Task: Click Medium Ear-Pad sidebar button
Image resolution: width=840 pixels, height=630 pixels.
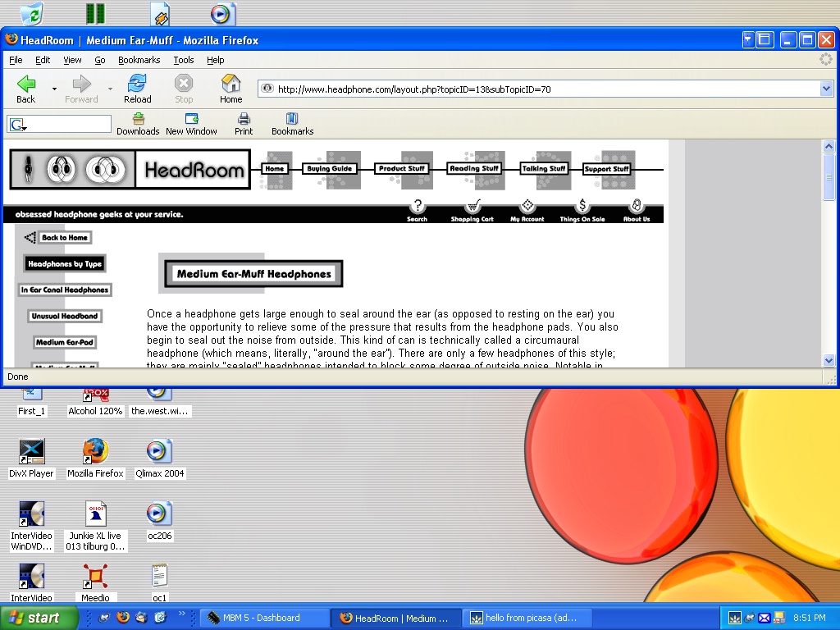Action: click(65, 342)
